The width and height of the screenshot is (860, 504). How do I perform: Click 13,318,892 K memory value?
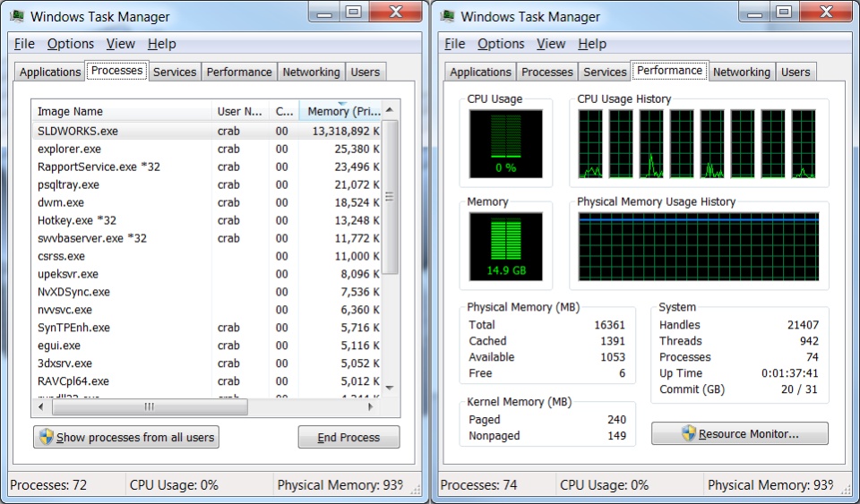click(x=346, y=131)
